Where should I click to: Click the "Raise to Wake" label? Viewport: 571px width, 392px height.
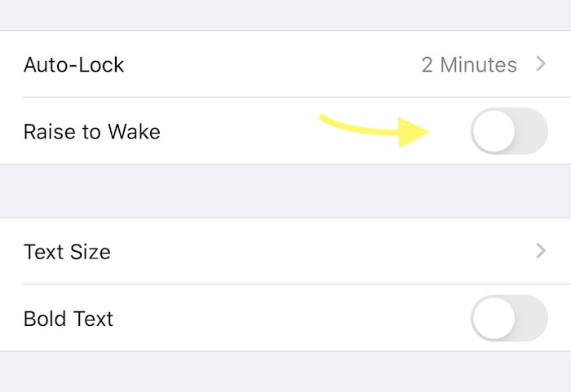coord(91,131)
